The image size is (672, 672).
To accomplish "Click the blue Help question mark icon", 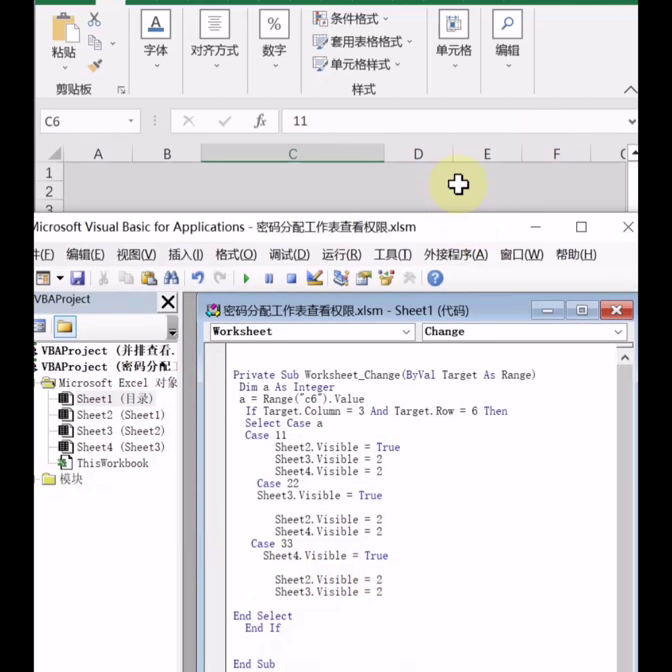I will pos(435,278).
